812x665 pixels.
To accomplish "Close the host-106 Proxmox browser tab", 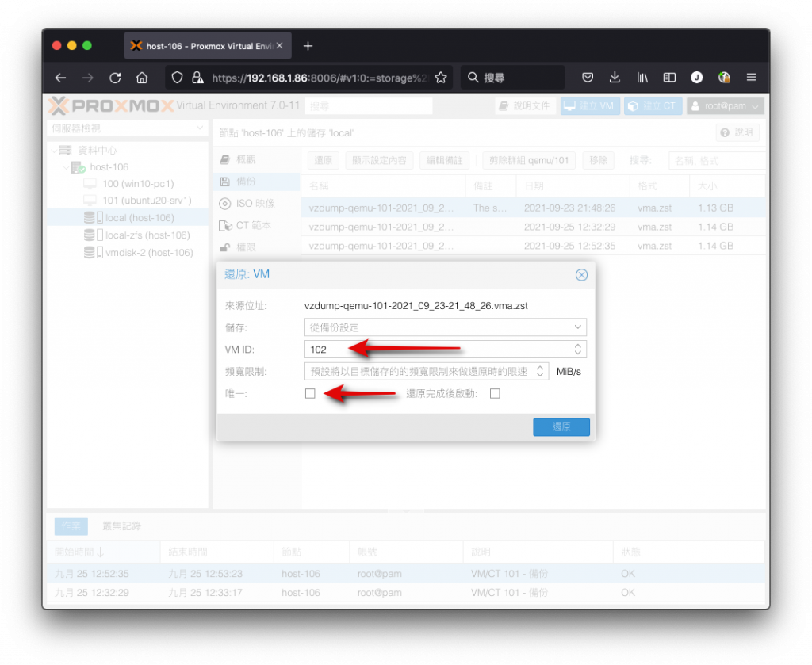I will [x=280, y=45].
